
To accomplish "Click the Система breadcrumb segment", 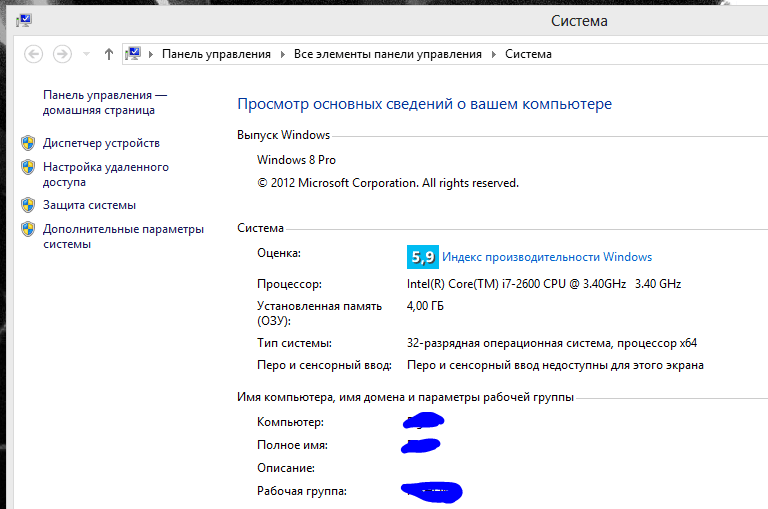I will click(528, 54).
